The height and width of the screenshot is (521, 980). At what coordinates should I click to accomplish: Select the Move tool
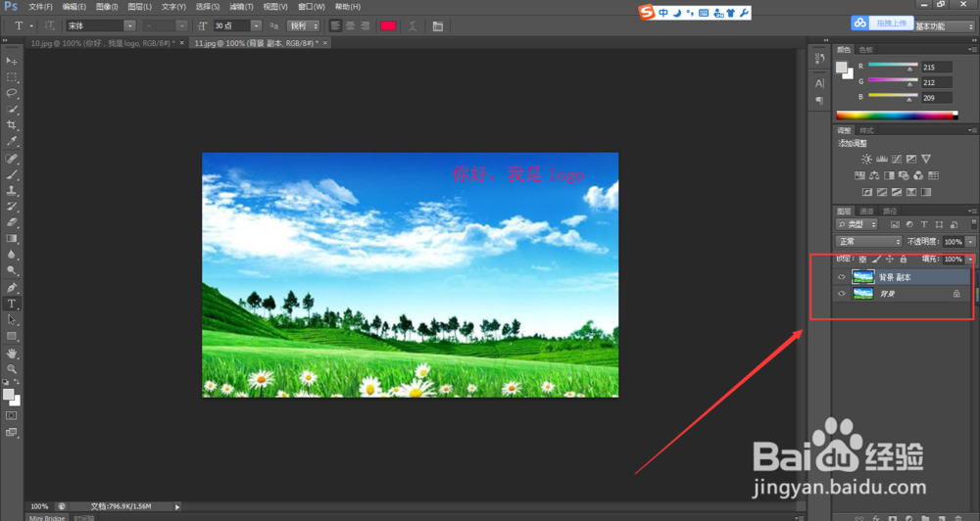point(11,61)
